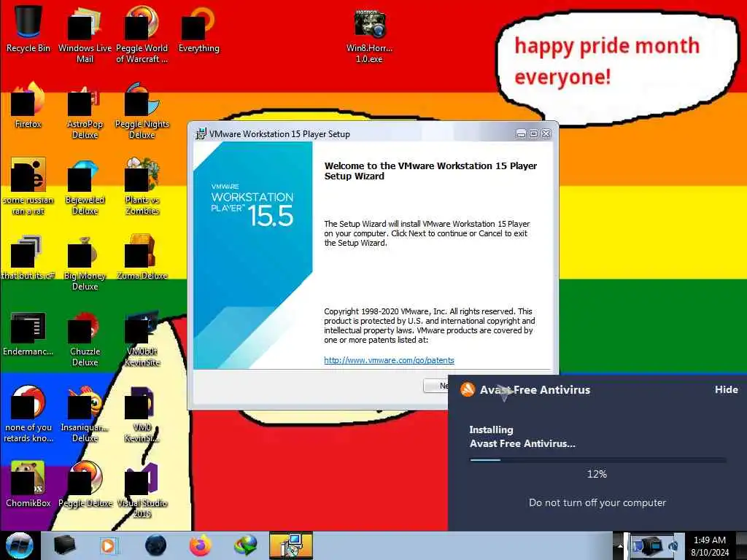Click the Windows Start orb
The image size is (747, 560).
click(x=20, y=545)
